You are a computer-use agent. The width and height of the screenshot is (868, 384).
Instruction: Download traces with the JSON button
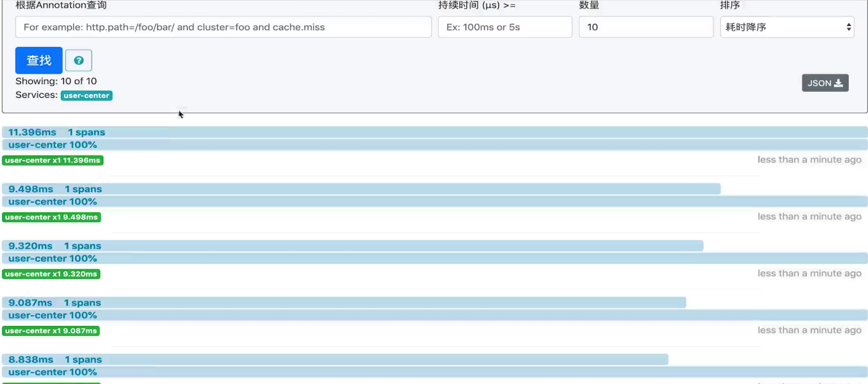[x=825, y=83]
